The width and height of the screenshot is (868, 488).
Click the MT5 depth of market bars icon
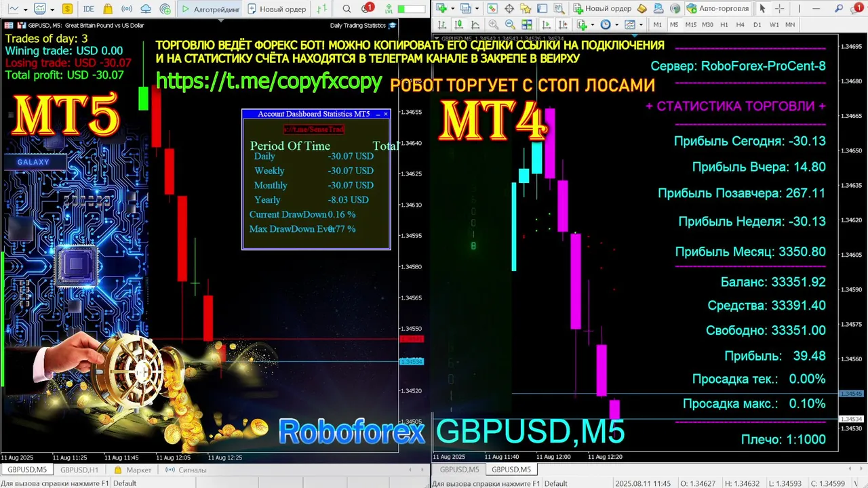tap(321, 9)
